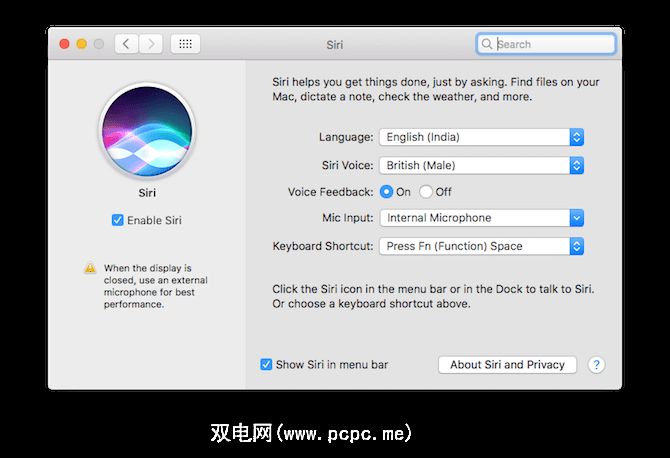Screen dimensions: 670x458
Task: Click the yellow minimize window button
Action: click(x=82, y=44)
